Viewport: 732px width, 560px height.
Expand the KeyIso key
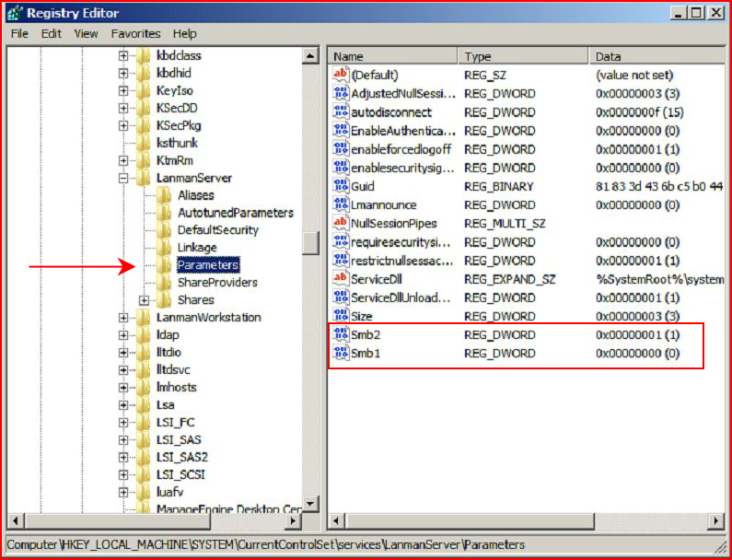click(x=123, y=91)
